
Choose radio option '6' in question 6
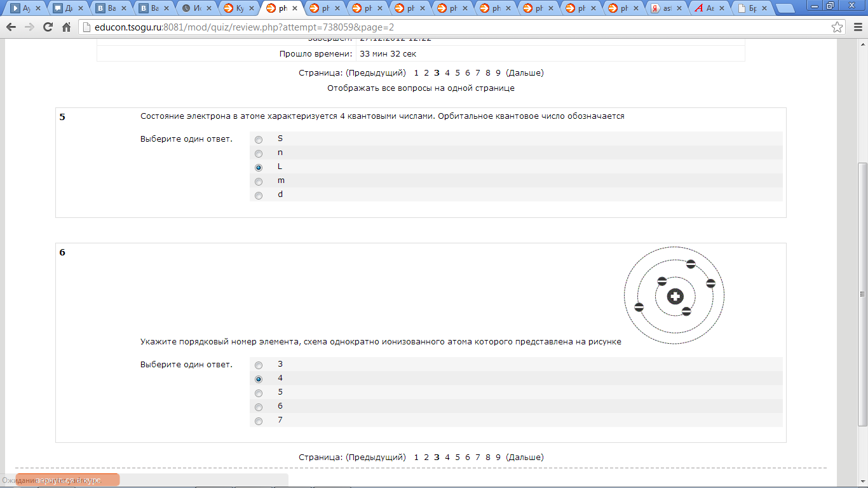coord(259,407)
